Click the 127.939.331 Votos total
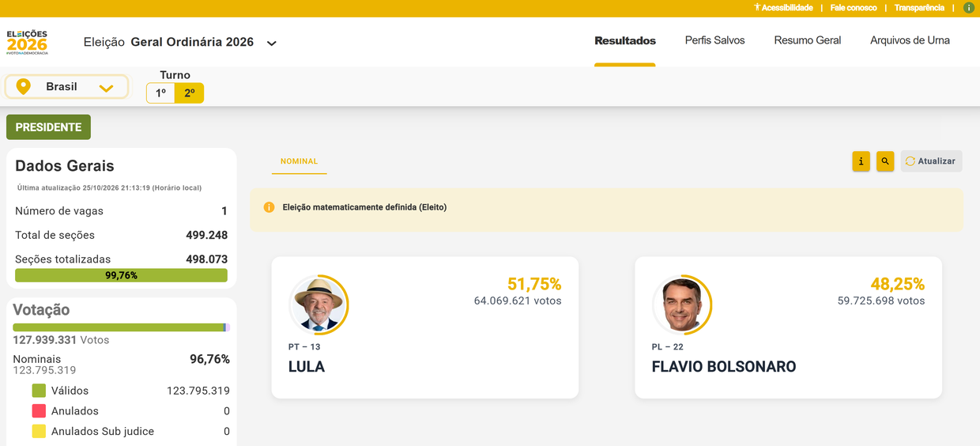Screen dimensions: 980x446 [61, 340]
